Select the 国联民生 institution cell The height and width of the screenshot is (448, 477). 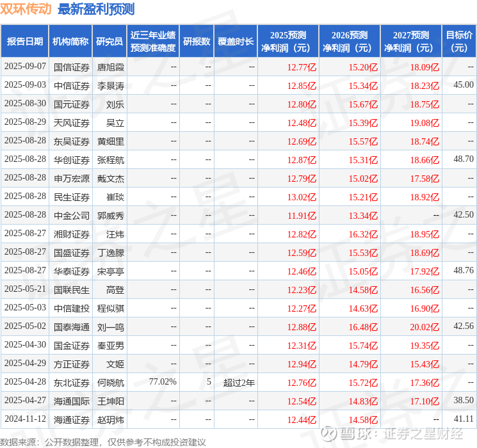(x=72, y=290)
